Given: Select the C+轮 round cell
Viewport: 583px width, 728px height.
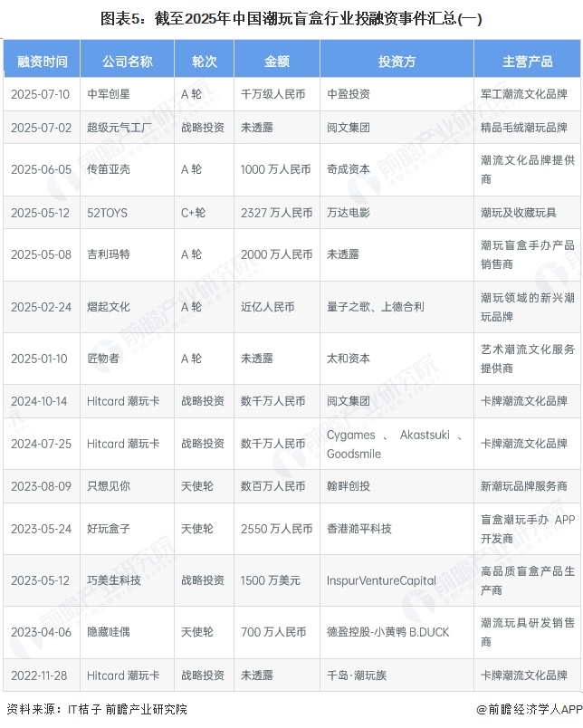Looking at the screenshot, I should coord(193,213).
